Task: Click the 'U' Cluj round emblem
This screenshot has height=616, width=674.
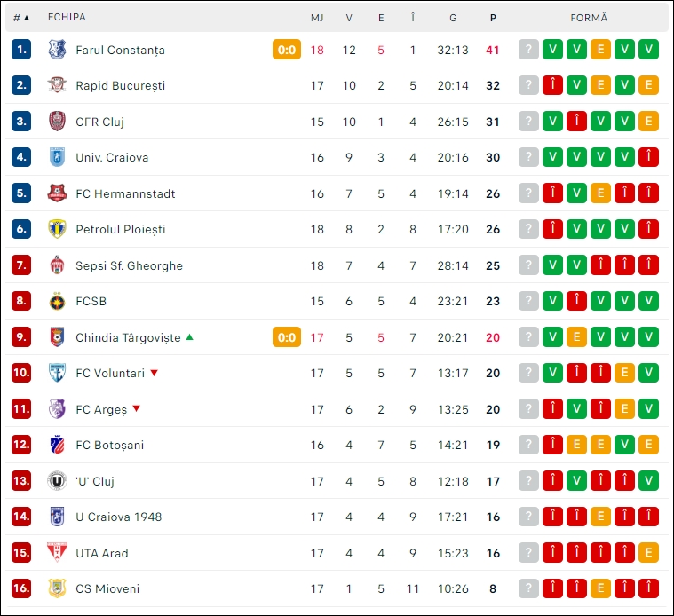Action: coord(57,481)
